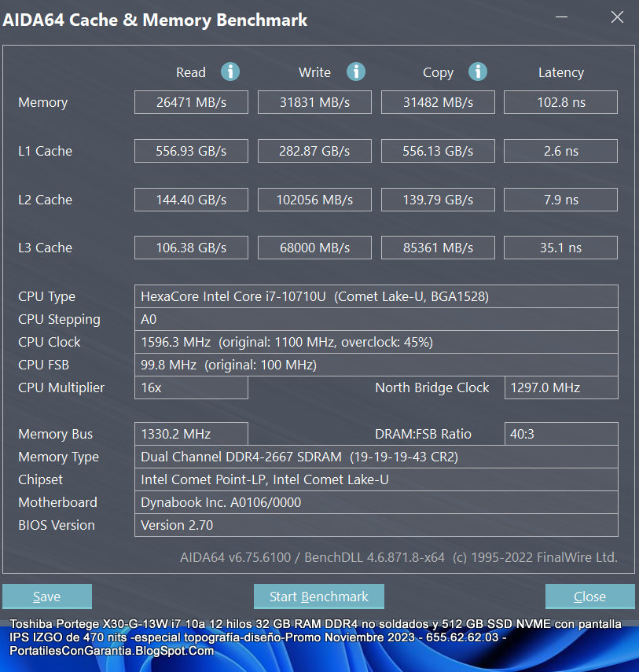Click the Memory Type label
Screen dimensions: 639x672
pos(58,457)
